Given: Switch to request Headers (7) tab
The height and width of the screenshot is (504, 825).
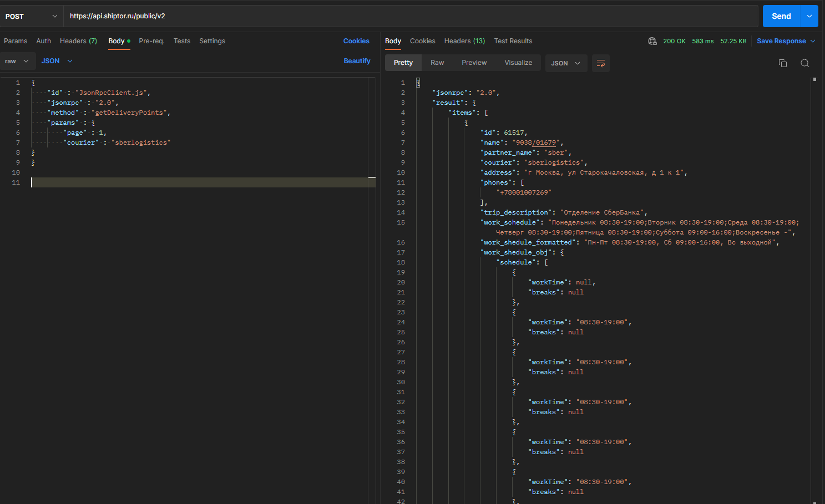Looking at the screenshot, I should point(78,41).
